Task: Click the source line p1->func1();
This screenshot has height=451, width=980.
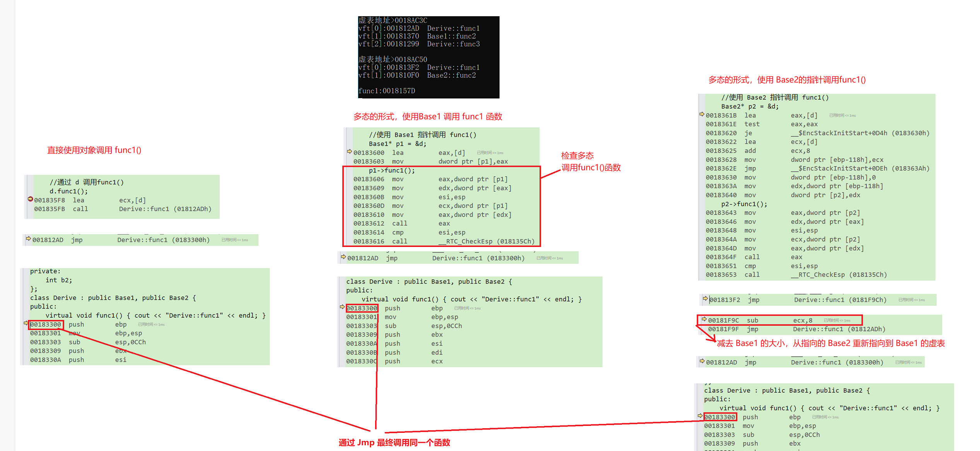Action: 392,170
